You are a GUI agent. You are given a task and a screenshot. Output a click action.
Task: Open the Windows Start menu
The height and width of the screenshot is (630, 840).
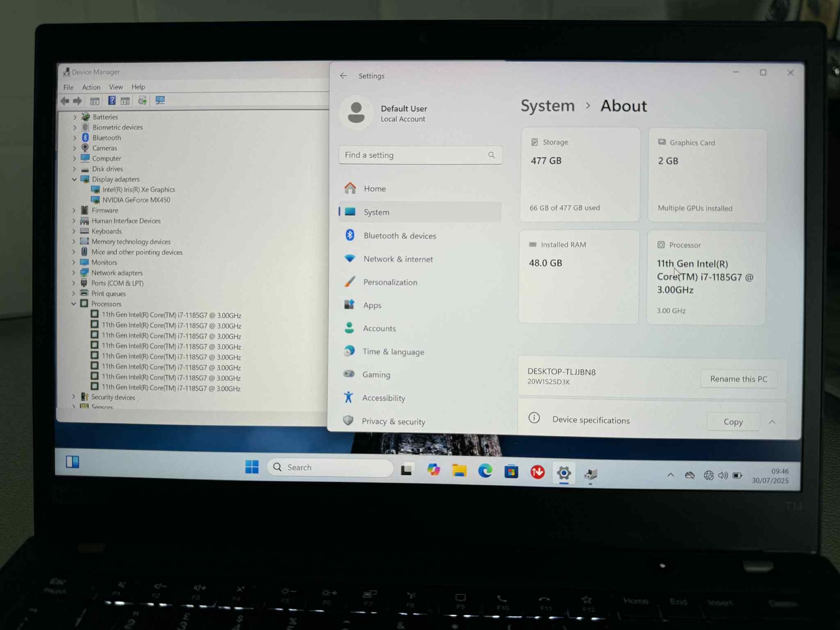point(252,467)
